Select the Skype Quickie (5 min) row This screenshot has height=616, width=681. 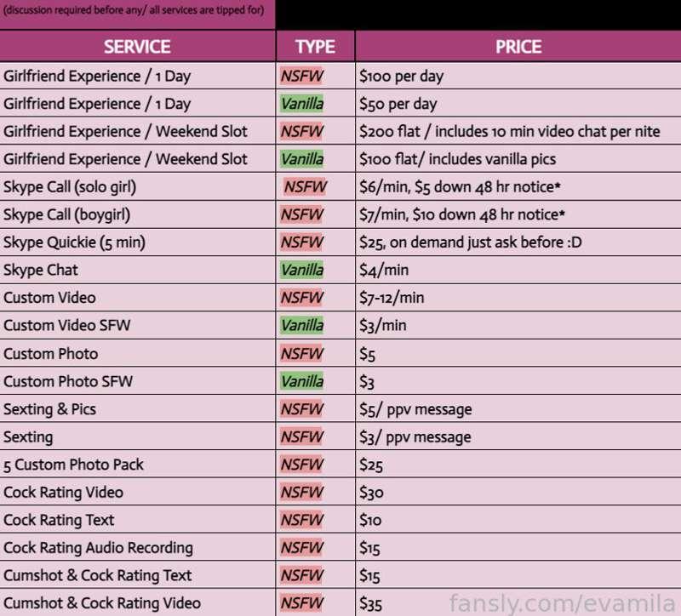[x=340, y=242]
